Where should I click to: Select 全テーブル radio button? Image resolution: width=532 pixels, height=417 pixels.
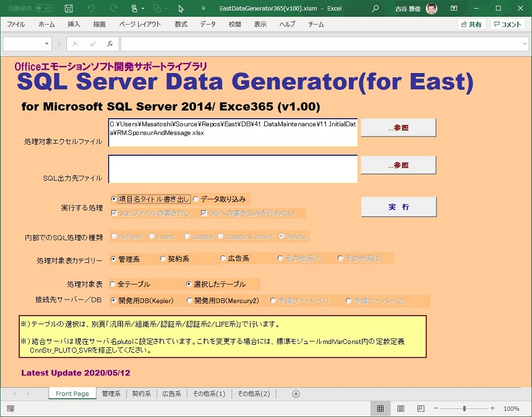(113, 284)
